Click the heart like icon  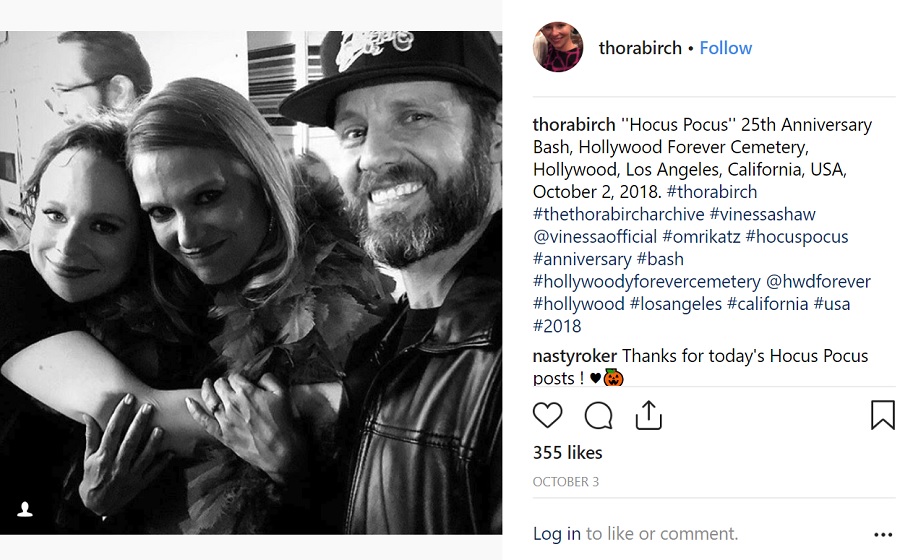(x=547, y=415)
